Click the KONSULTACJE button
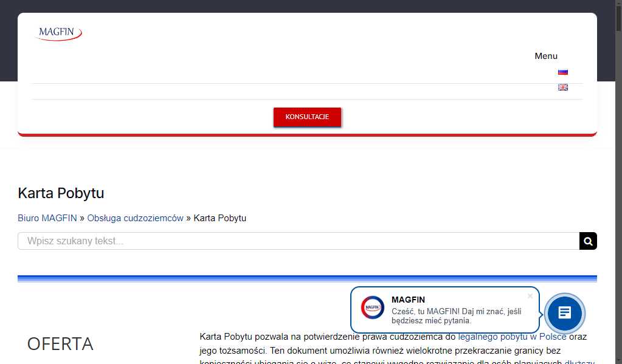622x364 pixels. 307,117
